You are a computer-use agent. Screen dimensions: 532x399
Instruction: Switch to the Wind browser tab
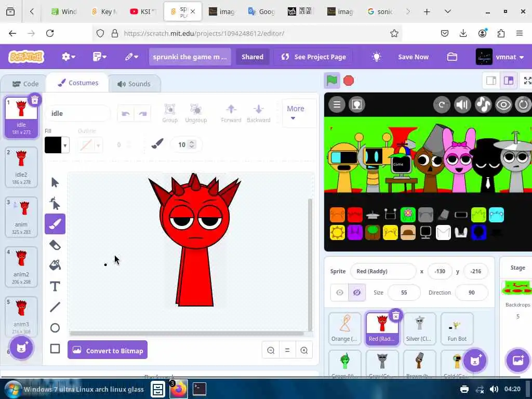click(x=64, y=11)
